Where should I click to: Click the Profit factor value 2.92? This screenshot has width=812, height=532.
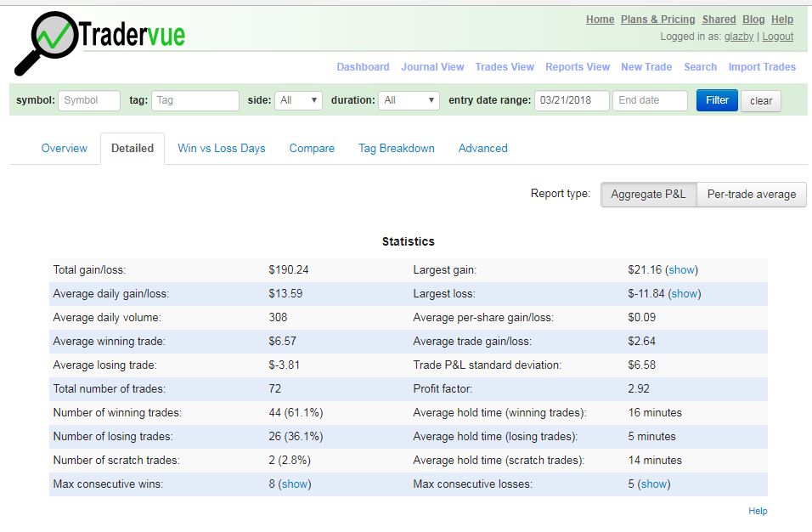click(639, 389)
